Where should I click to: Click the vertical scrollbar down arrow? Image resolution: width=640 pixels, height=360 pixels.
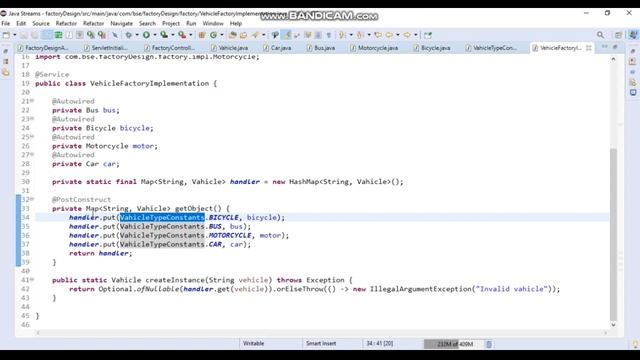click(613, 325)
